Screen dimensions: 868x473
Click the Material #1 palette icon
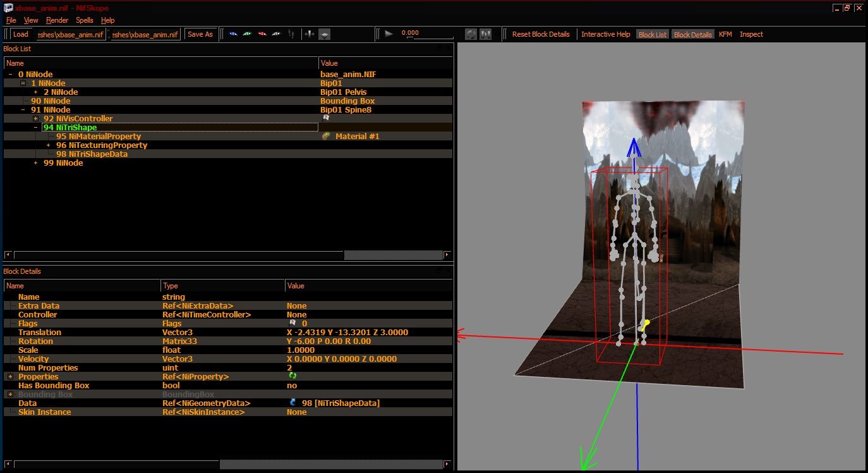[326, 136]
